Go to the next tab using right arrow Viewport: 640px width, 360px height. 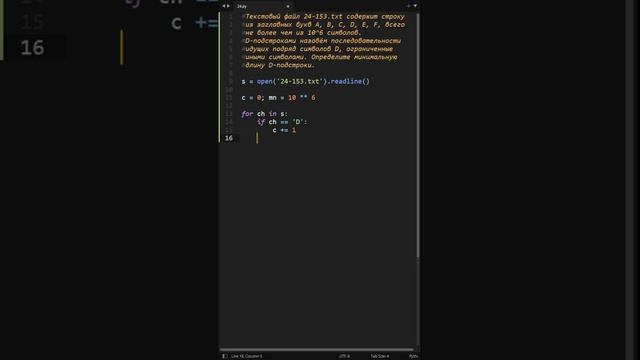[x=228, y=6]
